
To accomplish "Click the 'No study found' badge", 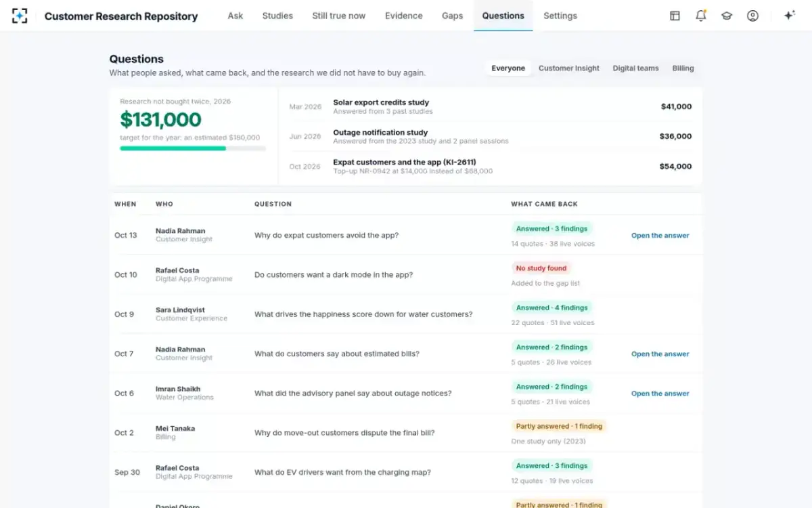I will [x=541, y=268].
